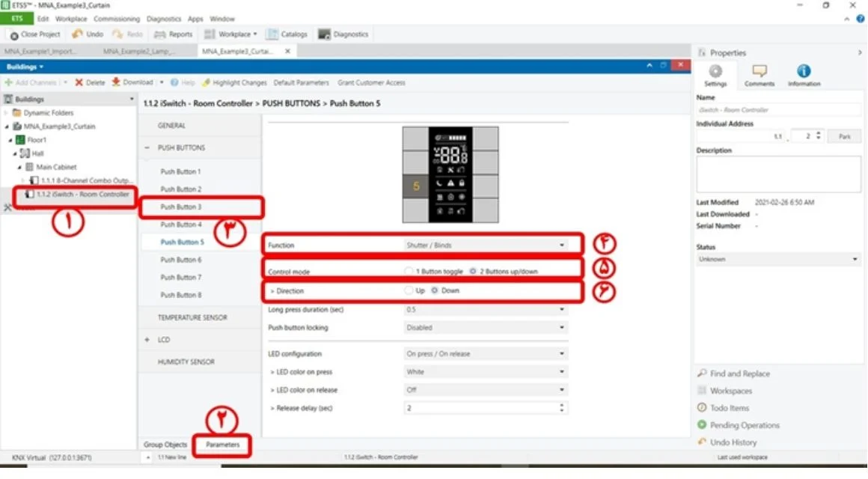Click the Description text box
Screen dimensions: 868x479
(778, 174)
